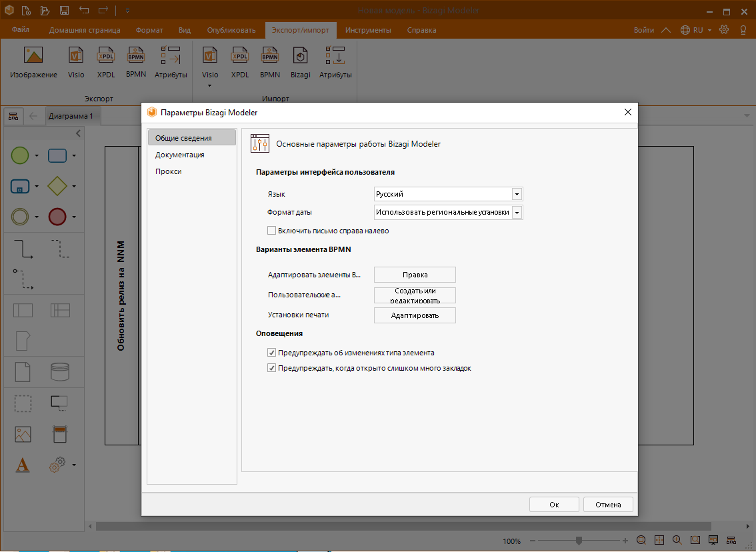Select the text annotation shape
Image resolution: width=756 pixels, height=552 pixels.
coord(59,403)
